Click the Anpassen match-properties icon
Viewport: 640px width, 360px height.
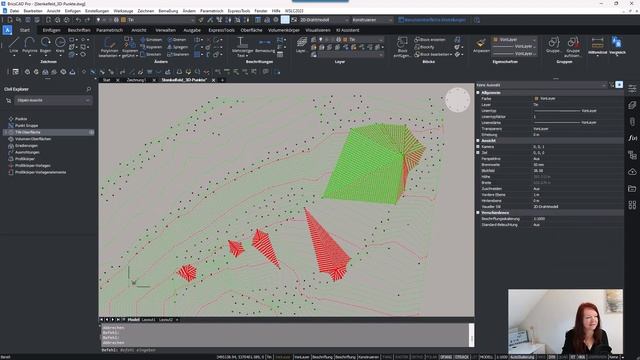[481, 45]
